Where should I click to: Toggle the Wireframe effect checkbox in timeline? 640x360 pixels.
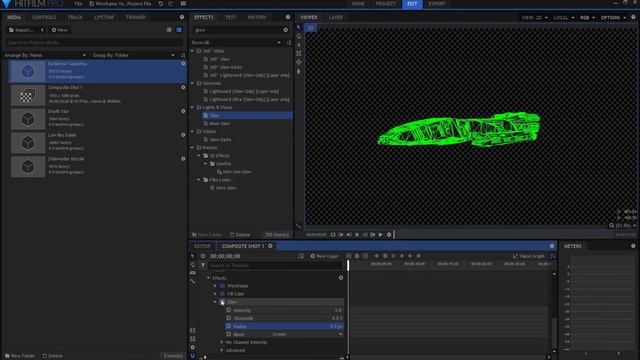222,286
